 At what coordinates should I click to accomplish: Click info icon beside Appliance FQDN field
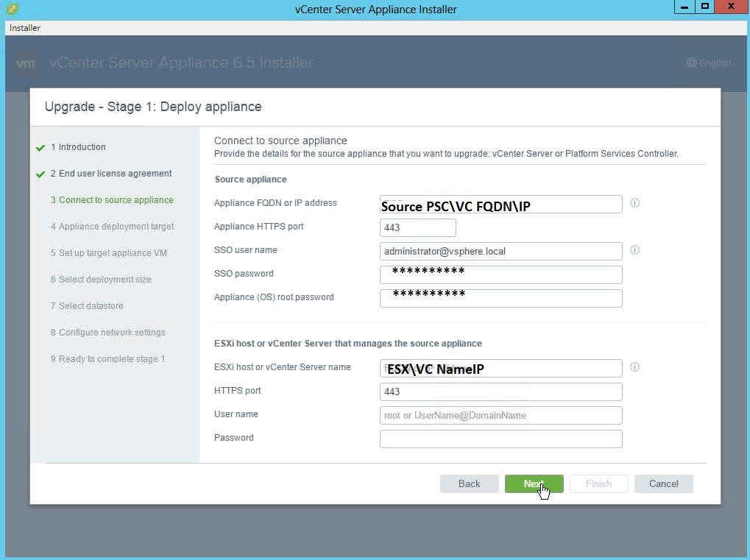coord(634,203)
